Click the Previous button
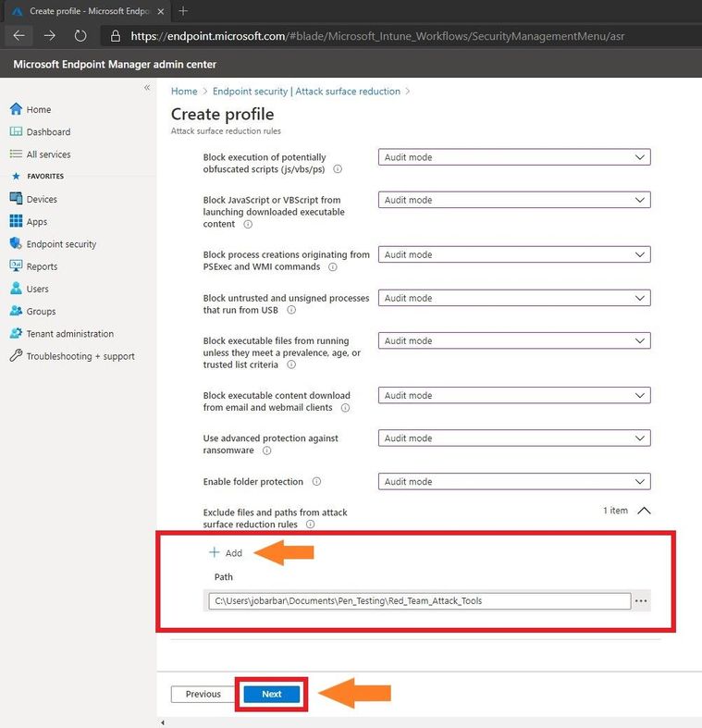The width and height of the screenshot is (702, 728). point(203,694)
